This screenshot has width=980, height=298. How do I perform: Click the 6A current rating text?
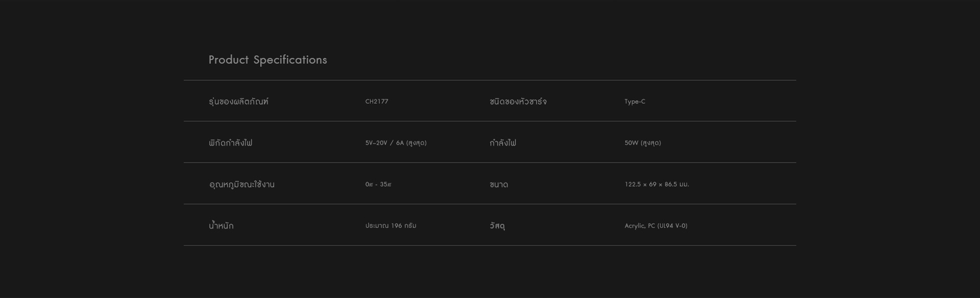point(400,143)
